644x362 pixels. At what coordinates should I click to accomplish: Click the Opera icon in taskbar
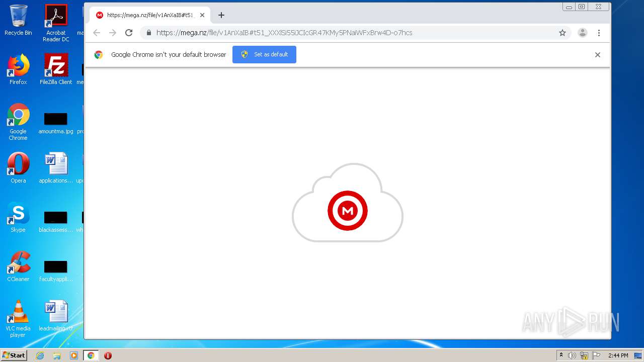point(108,355)
